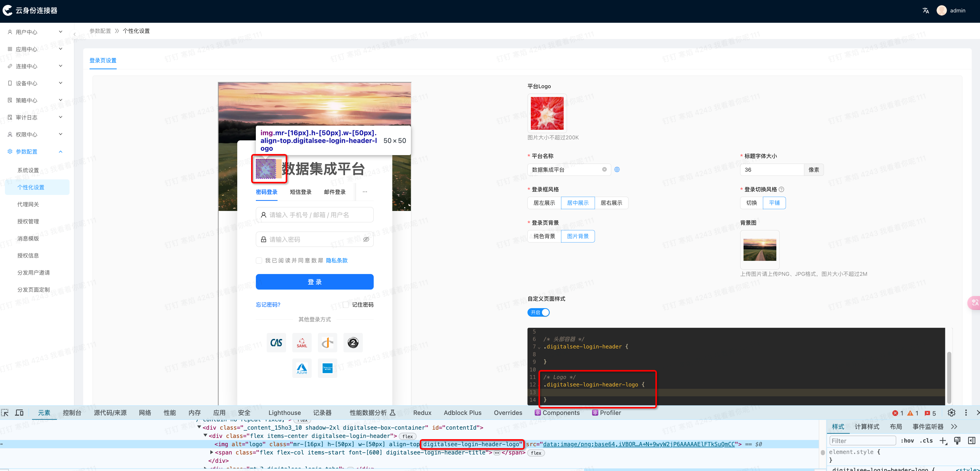980x471 pixels.
Task: Show more DevTools style tabs chevron
Action: 954,427
